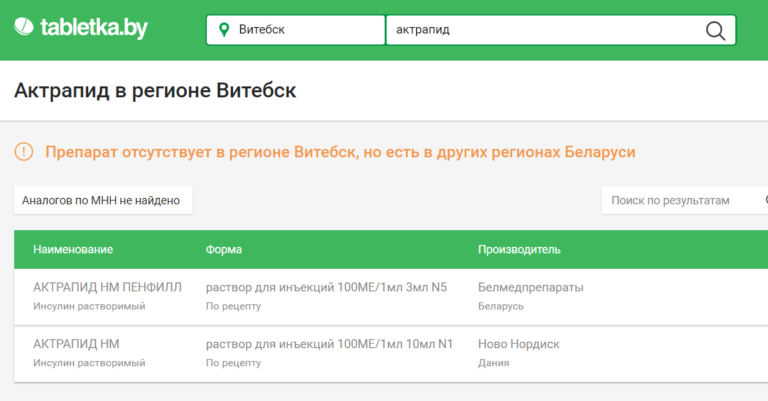768x401 pixels.
Task: Open the Витебск region selector
Action: [296, 30]
